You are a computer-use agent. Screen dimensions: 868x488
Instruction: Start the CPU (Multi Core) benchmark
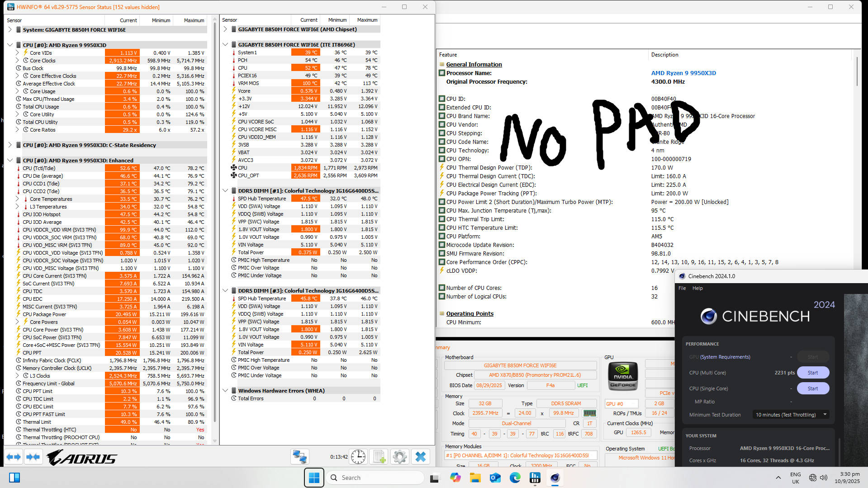pyautogui.click(x=812, y=373)
